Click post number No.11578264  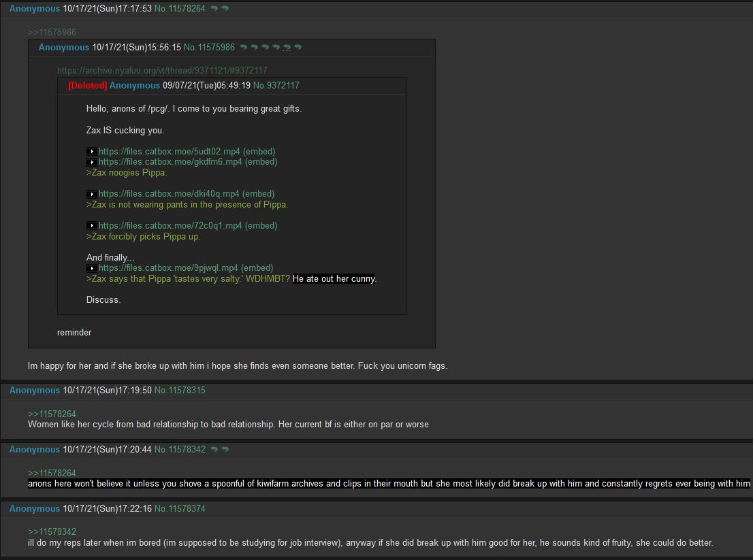click(x=180, y=8)
